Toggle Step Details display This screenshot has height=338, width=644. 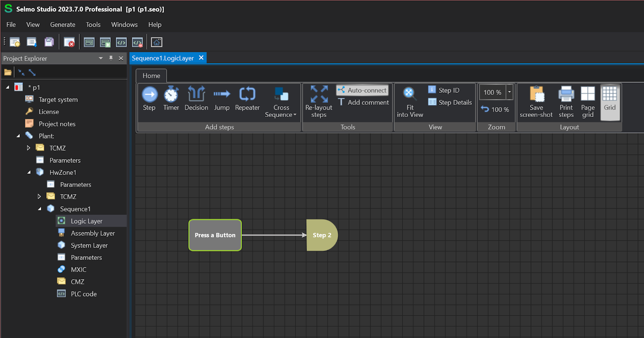click(x=450, y=102)
